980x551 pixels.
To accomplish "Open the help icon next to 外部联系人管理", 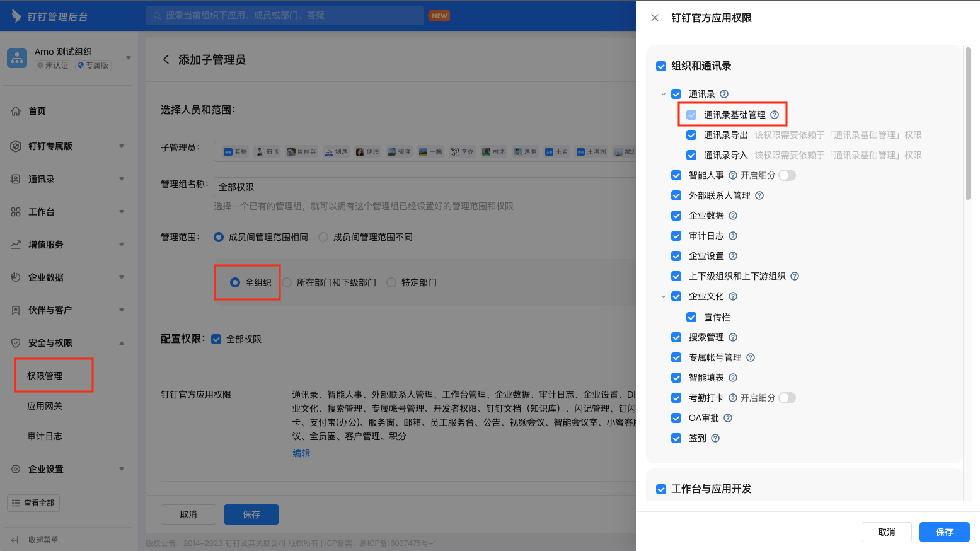I will [x=759, y=195].
